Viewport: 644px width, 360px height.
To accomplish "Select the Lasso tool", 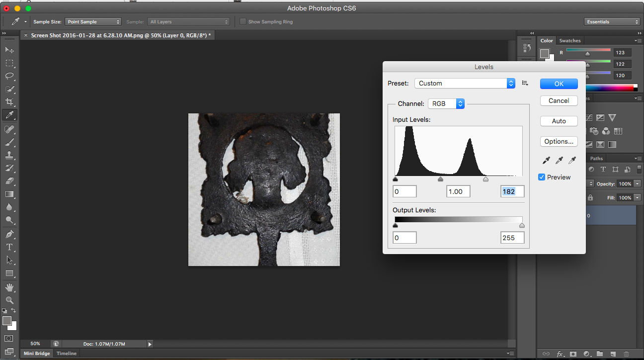I will [9, 76].
